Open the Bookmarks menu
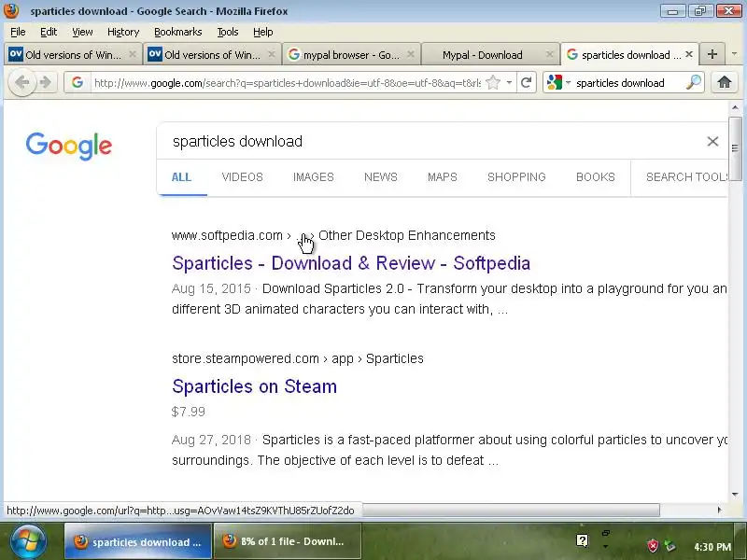 point(178,32)
